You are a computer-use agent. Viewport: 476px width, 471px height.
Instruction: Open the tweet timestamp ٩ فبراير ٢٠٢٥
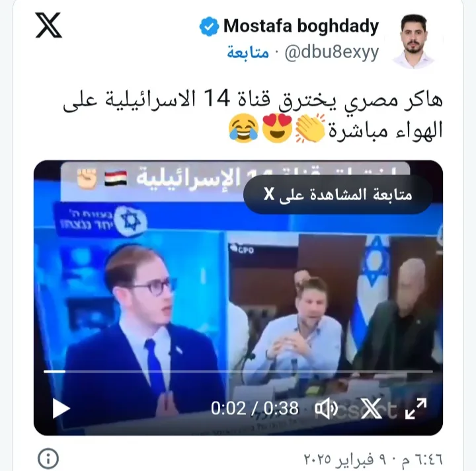coord(373,459)
